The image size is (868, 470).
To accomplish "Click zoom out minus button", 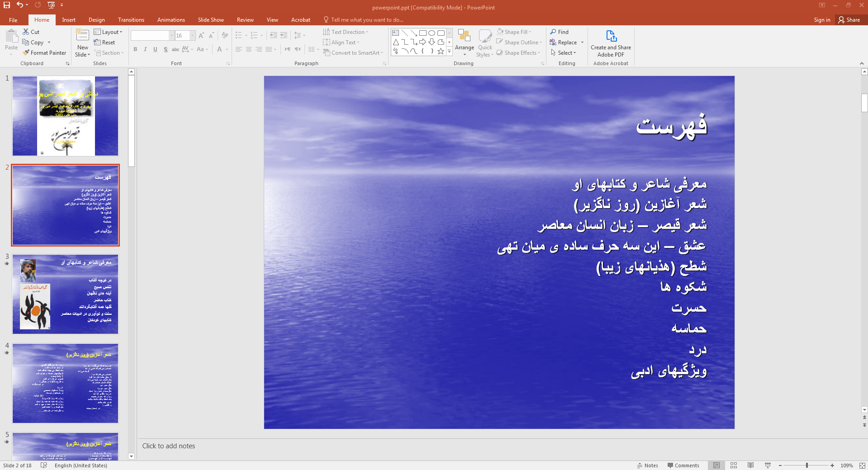I will coord(780,465).
